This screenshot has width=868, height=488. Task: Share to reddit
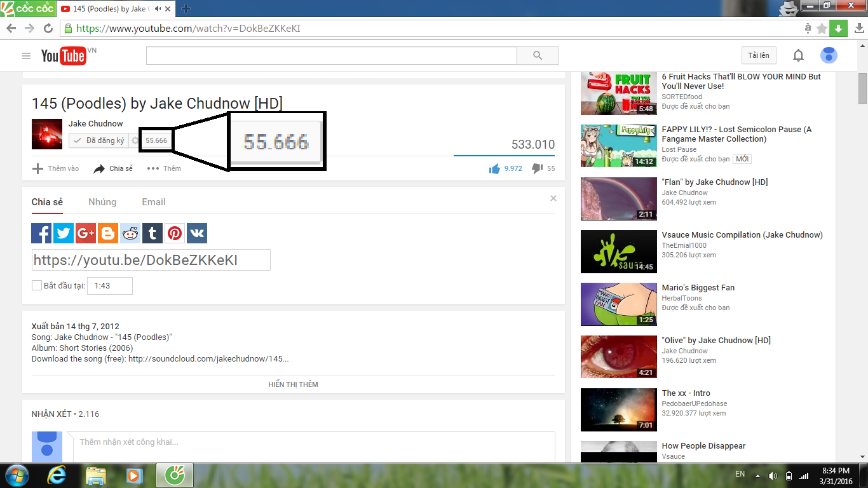[130, 233]
